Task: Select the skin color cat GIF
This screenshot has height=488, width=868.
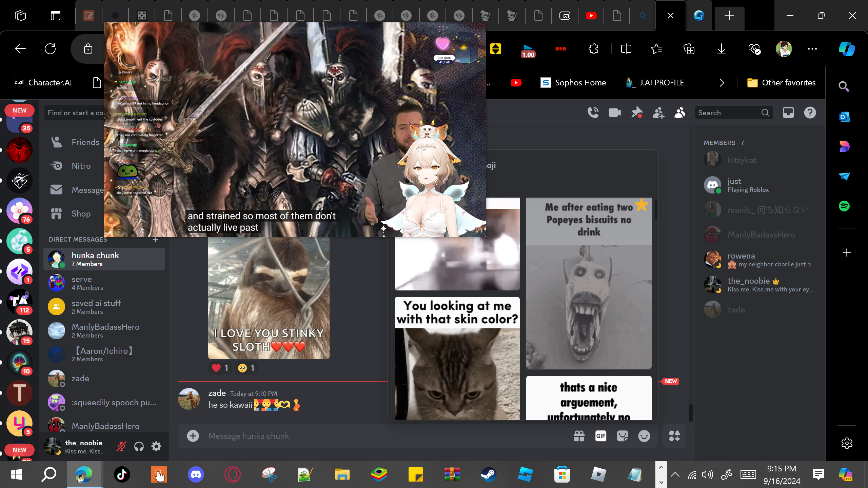Action: (x=457, y=359)
